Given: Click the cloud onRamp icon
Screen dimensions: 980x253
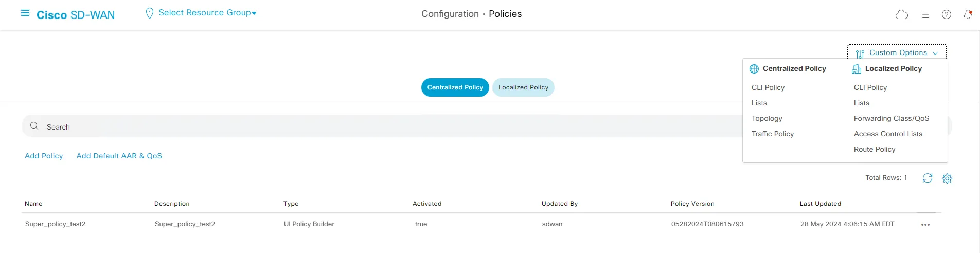Looking at the screenshot, I should click(x=902, y=14).
